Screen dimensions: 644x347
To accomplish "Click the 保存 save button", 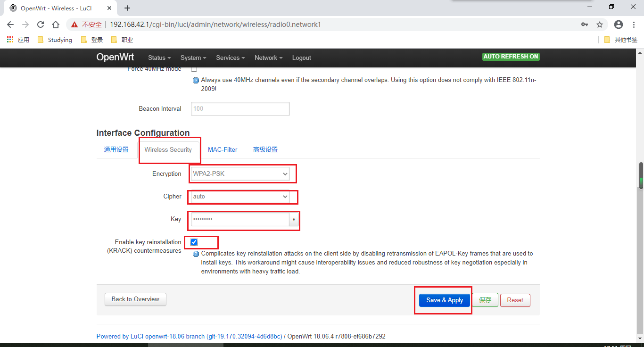I will pyautogui.click(x=485, y=300).
